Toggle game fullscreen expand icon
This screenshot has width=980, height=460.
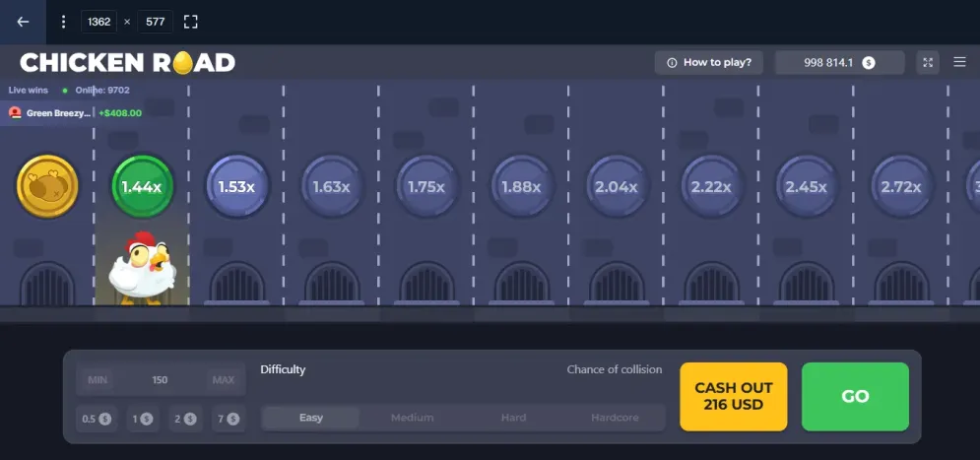click(x=927, y=62)
